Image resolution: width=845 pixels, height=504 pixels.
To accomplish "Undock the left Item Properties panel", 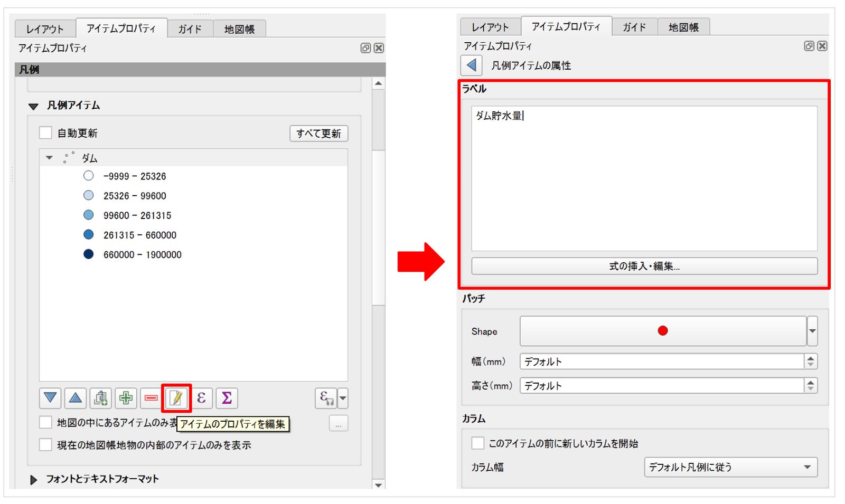I will [365, 48].
